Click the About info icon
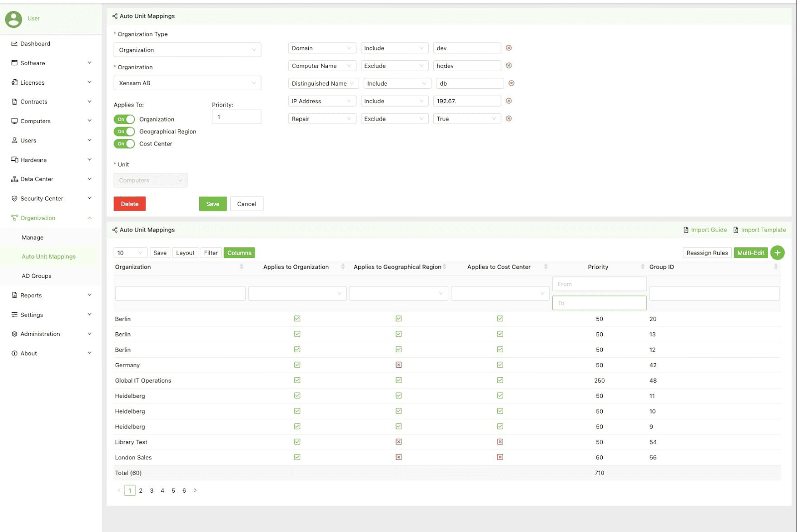This screenshot has height=532, width=797. (x=14, y=353)
